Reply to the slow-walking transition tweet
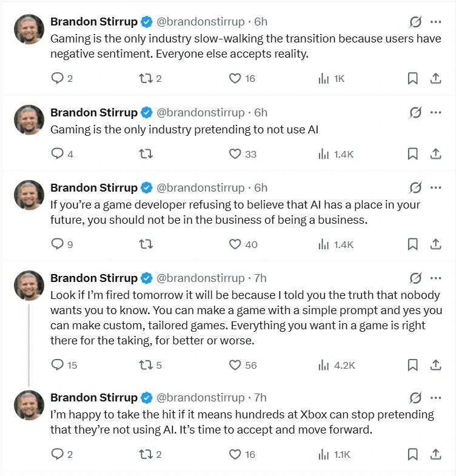 pyautogui.click(x=62, y=78)
